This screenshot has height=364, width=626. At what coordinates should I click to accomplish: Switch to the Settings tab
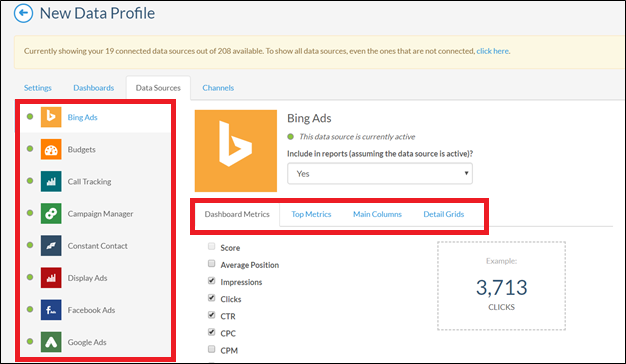pyautogui.click(x=38, y=88)
